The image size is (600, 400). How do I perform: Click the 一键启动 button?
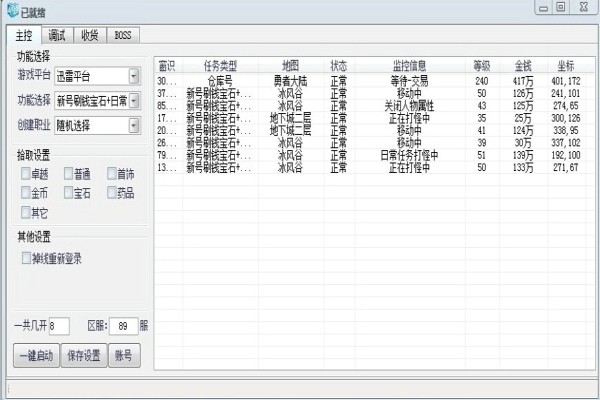[x=36, y=356]
